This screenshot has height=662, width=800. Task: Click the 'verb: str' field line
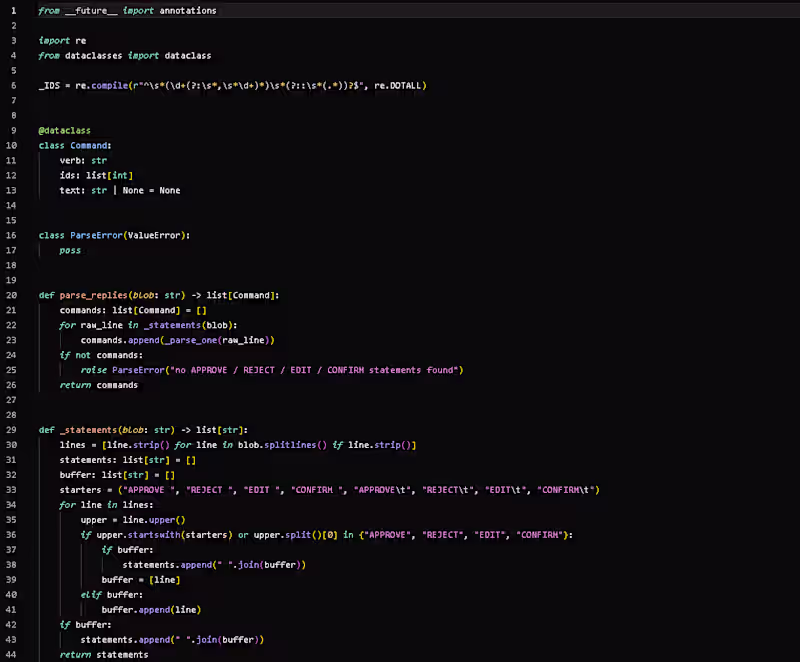[83, 161]
